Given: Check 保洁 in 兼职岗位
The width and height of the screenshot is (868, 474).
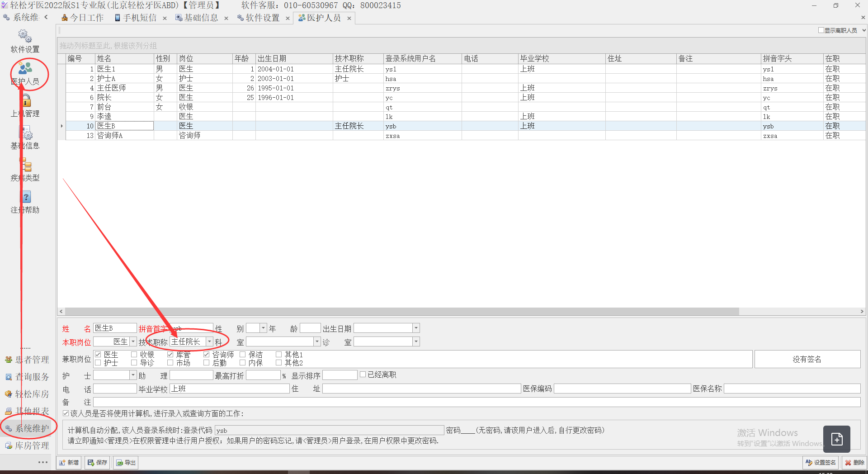Looking at the screenshot, I should (243, 355).
